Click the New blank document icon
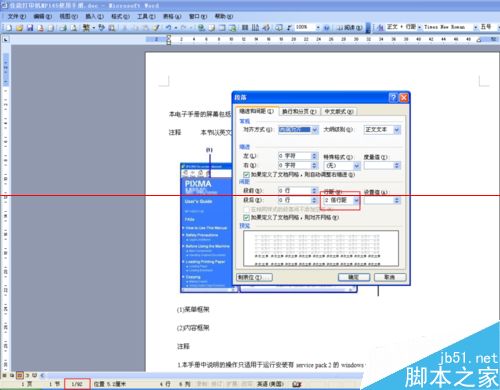The image size is (500, 390). click(9, 28)
